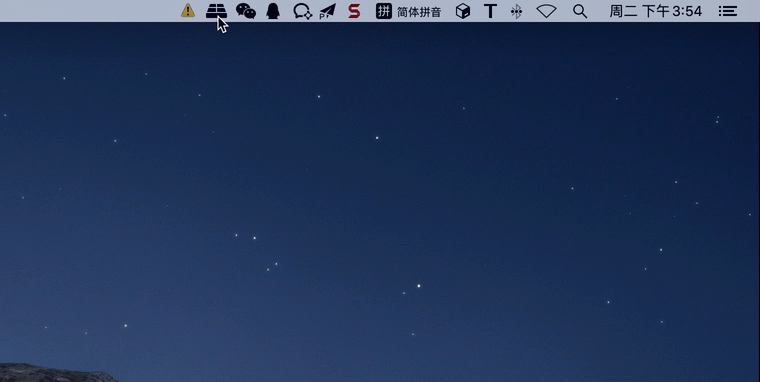Open the Bluetooth status menu
Image resolution: width=760 pixels, height=382 pixels.
(x=517, y=11)
